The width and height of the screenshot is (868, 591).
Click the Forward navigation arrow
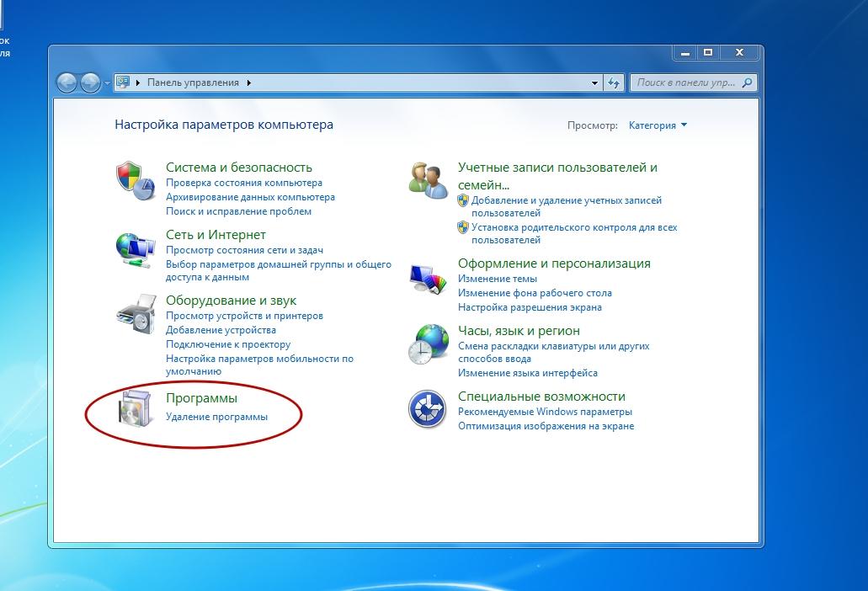click(x=90, y=83)
